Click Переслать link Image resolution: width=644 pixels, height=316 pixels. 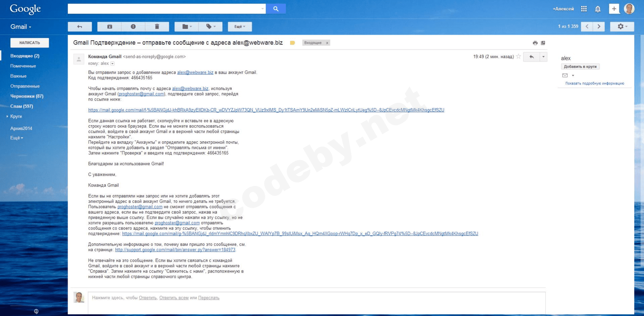point(209,298)
